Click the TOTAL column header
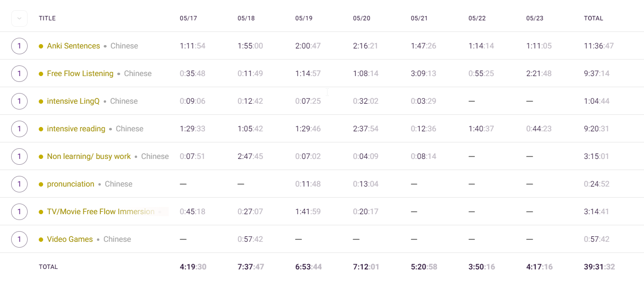644x283 pixels. (x=594, y=18)
